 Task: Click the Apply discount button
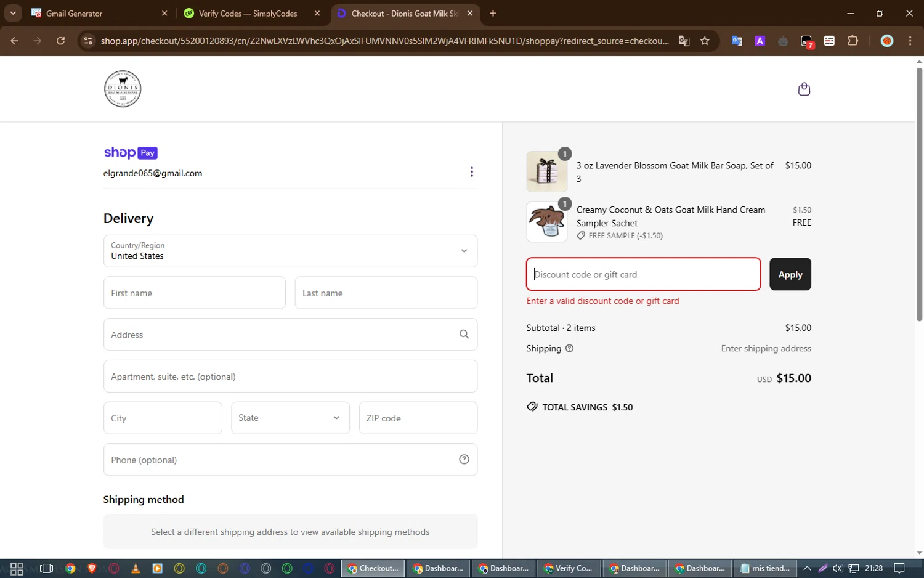790,274
